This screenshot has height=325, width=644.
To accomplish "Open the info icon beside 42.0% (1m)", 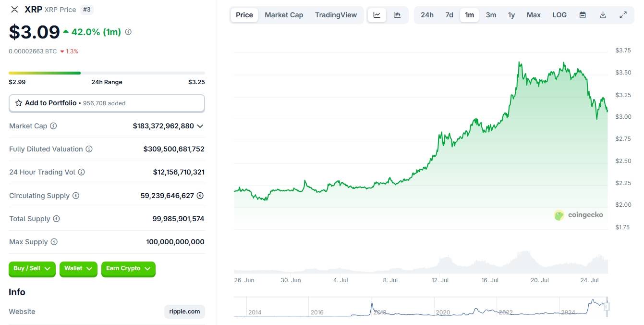I will pos(128,32).
